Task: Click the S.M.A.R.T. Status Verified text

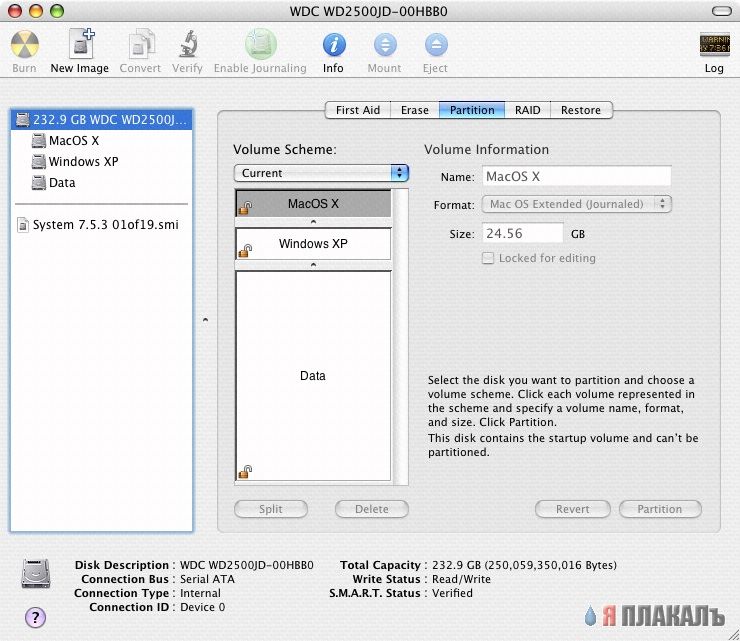Action: click(452, 593)
